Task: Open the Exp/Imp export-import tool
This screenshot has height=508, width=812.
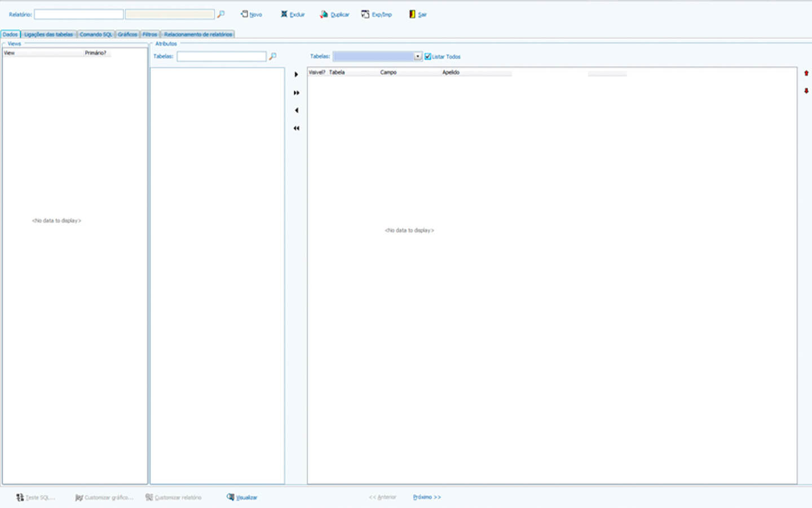Action: tap(365, 14)
